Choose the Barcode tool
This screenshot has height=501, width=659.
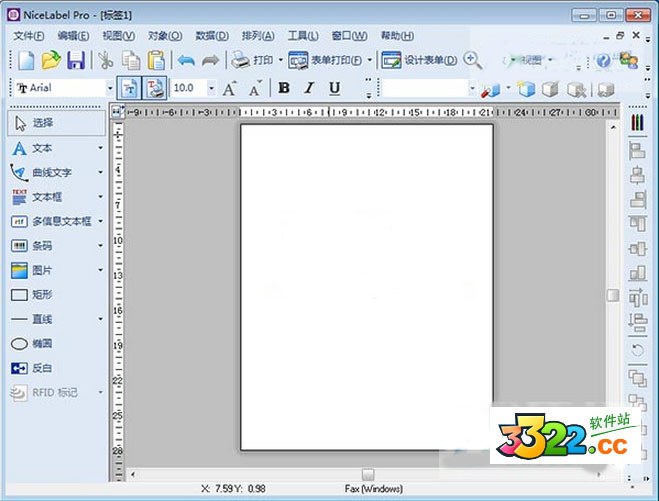[40, 246]
